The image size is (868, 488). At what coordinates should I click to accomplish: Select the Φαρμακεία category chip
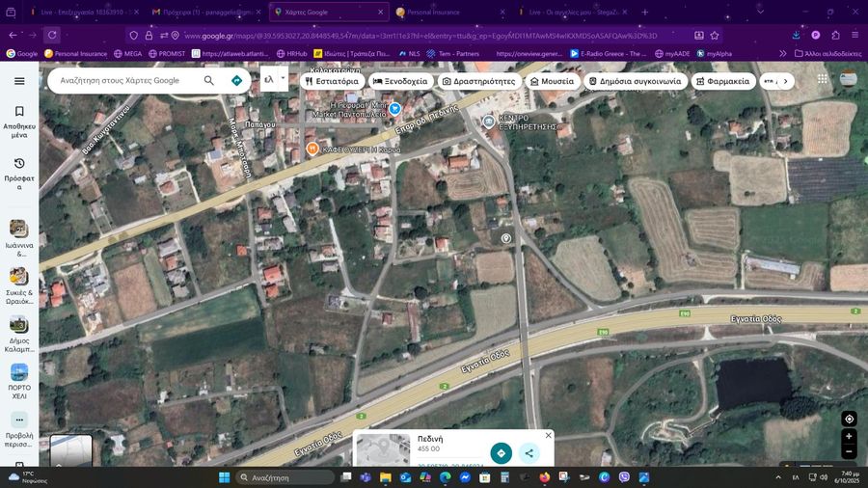(x=721, y=81)
